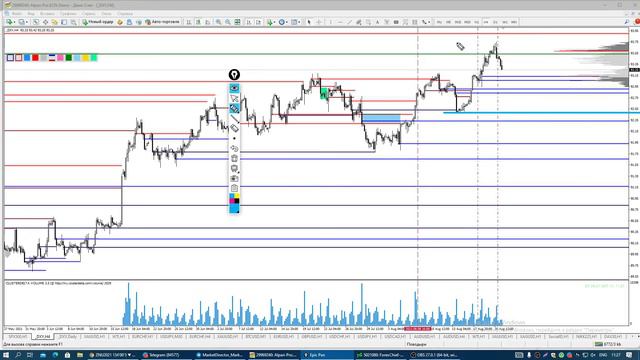Expand the arrows objects dropdown
Viewport: 640px width, 360px height.
(429, 22)
